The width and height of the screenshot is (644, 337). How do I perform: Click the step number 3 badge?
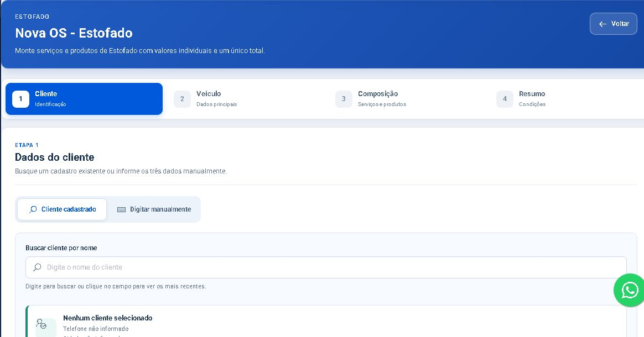point(344,99)
